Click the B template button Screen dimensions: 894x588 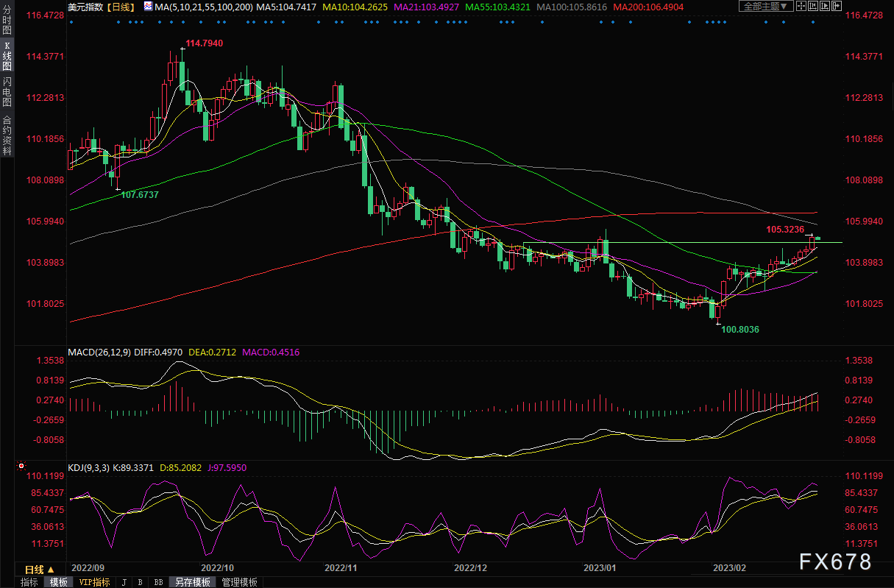click(140, 582)
